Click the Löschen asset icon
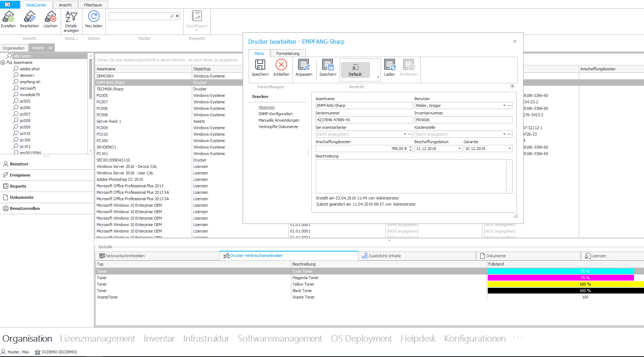 (x=51, y=17)
